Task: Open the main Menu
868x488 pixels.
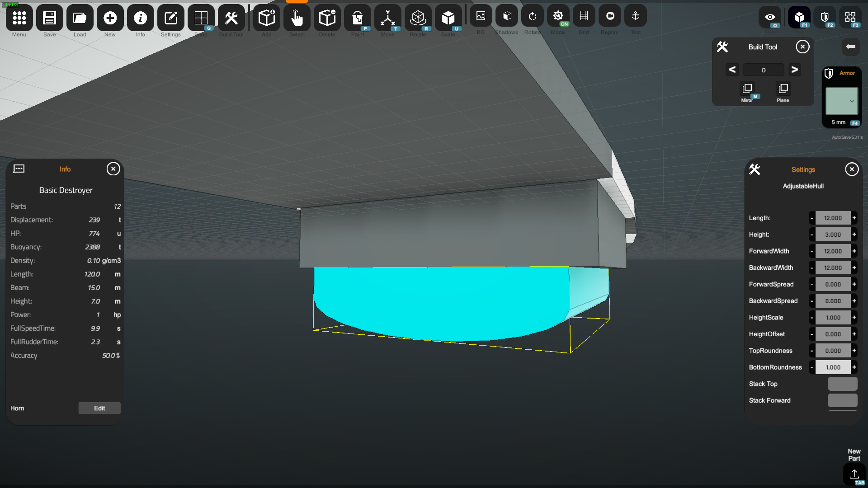Action: coord(19,19)
